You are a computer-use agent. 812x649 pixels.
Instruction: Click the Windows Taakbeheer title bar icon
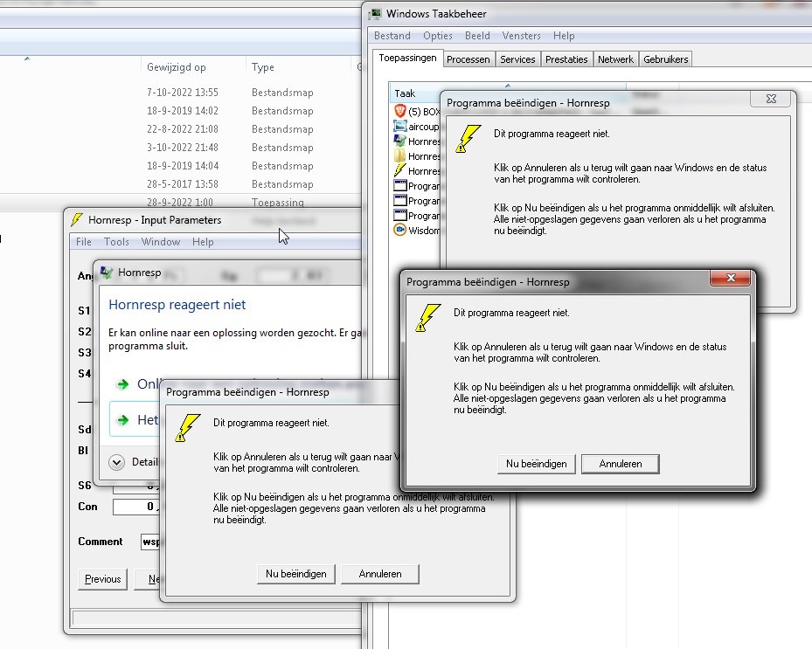coord(375,14)
